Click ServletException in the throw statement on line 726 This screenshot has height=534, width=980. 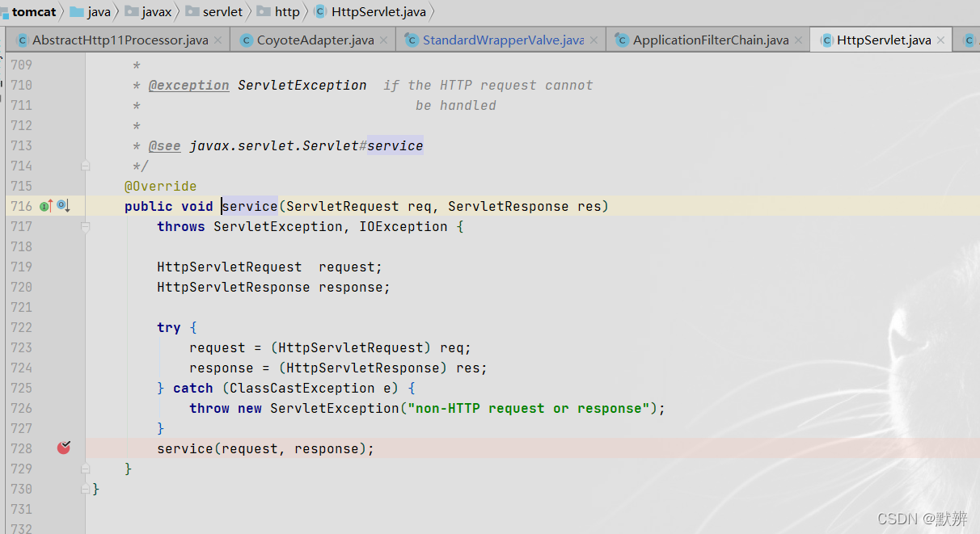tap(335, 408)
